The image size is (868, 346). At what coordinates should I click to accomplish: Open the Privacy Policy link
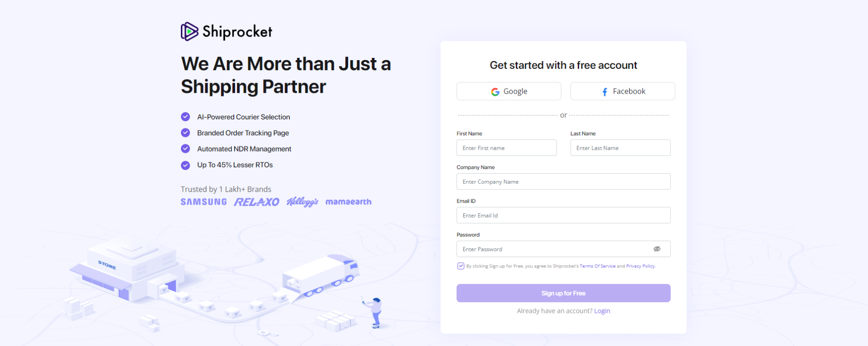click(x=640, y=266)
